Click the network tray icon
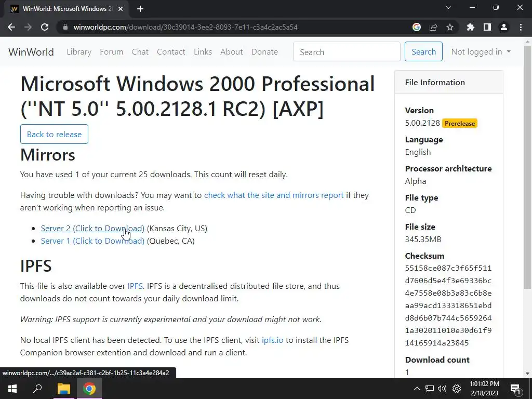The height and width of the screenshot is (399, 532). point(430,389)
